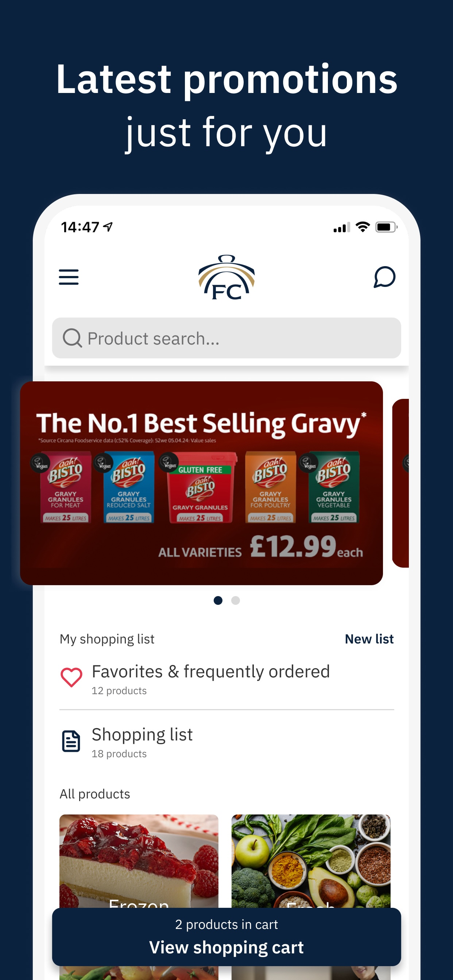Open the hamburger menu

(69, 277)
